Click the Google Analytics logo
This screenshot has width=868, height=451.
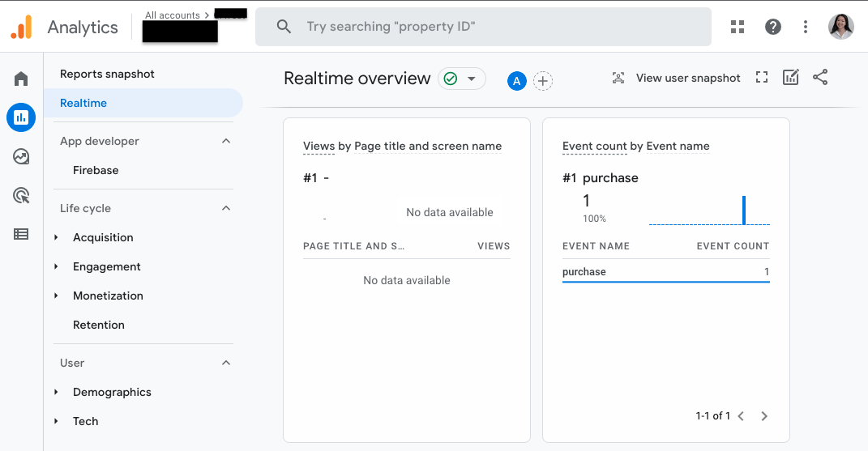pos(22,27)
